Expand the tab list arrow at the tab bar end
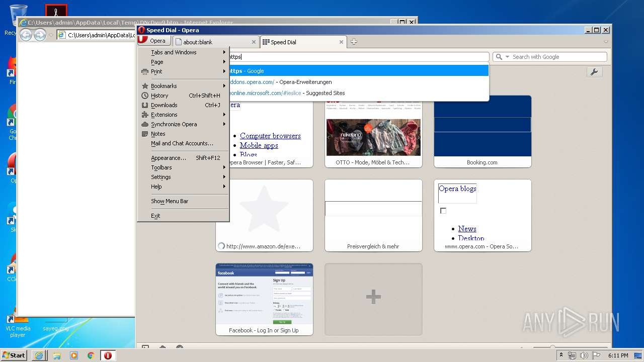The height and width of the screenshot is (362, 644). point(606,42)
